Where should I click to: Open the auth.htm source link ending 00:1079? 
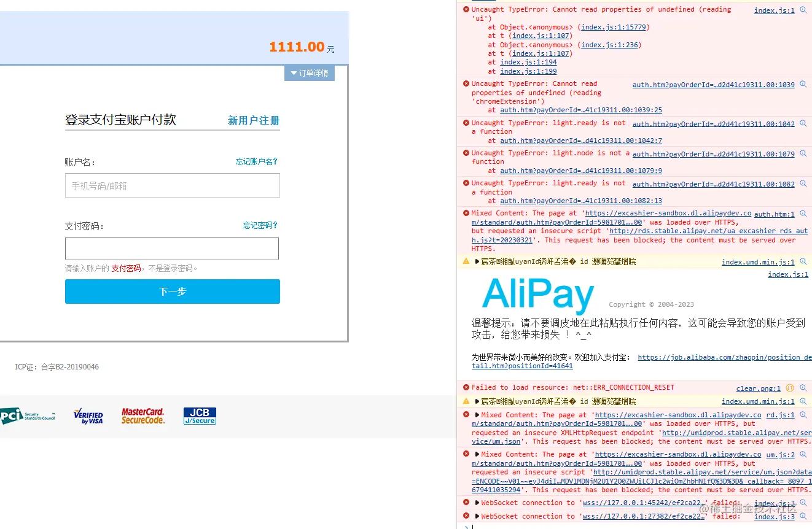pos(714,154)
